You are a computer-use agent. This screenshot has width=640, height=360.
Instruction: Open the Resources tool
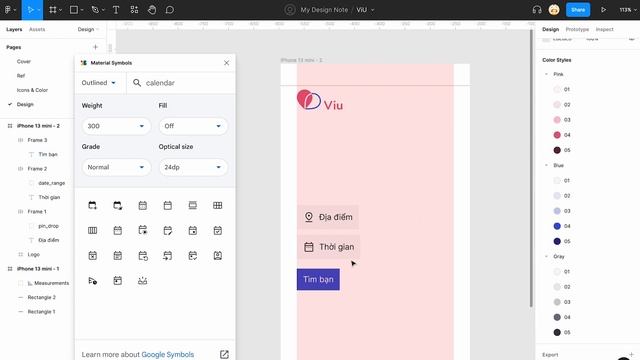[x=134, y=10]
